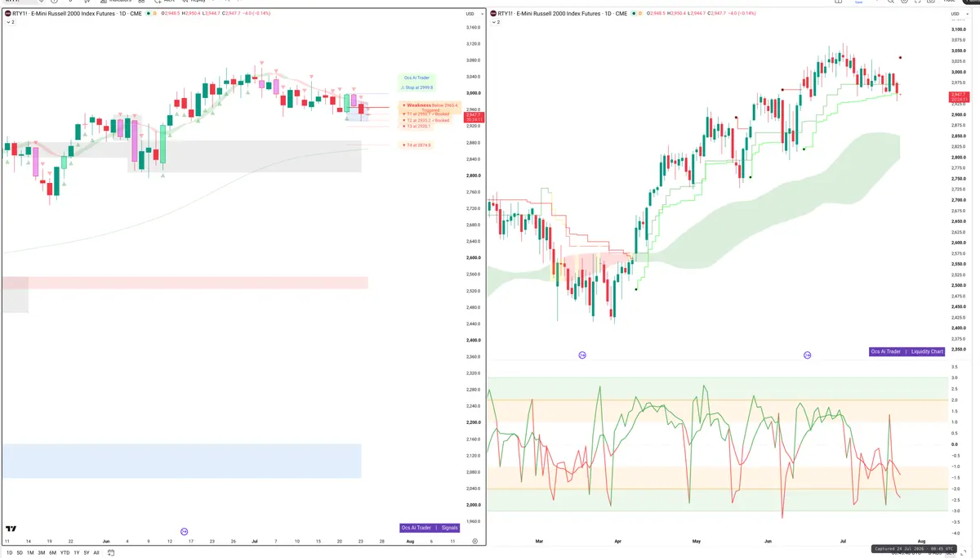Screen dimensions: 980x558
Task: Click the TradingView logo in left chart
Action: [11, 529]
